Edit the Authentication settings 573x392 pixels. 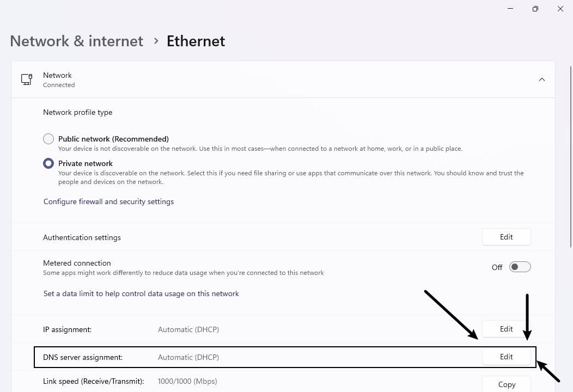click(x=506, y=237)
